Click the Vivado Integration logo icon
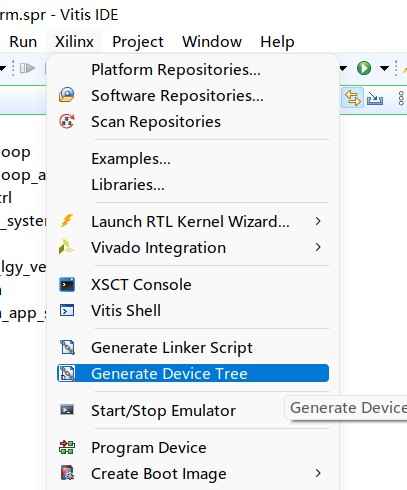 66,247
